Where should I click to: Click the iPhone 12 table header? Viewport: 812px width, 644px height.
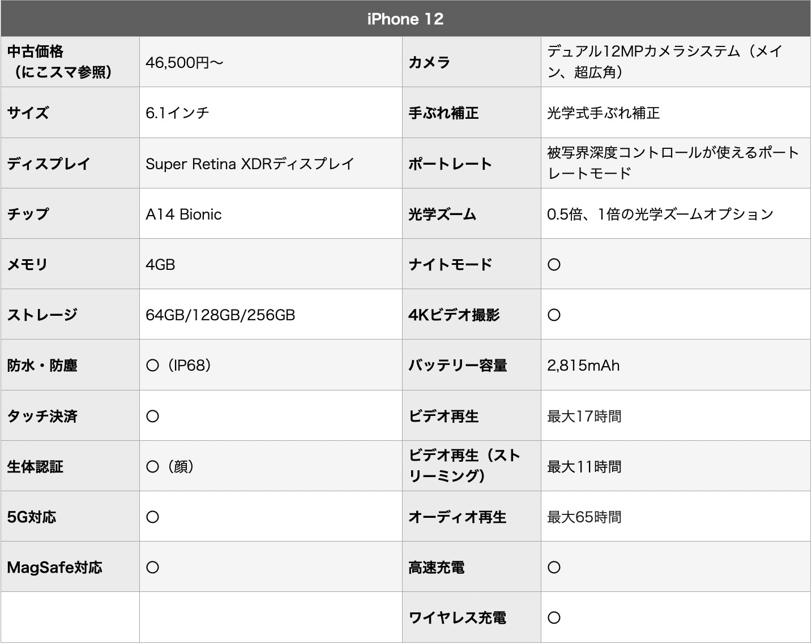click(x=405, y=19)
